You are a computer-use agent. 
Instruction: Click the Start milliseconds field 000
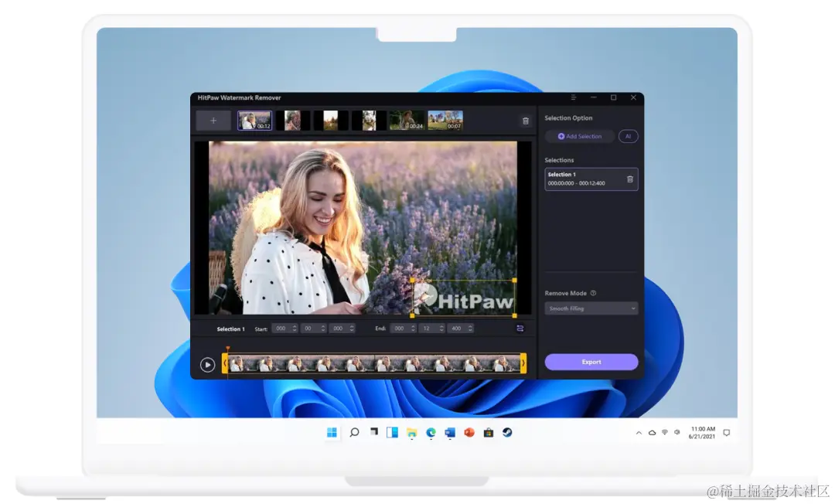click(342, 329)
